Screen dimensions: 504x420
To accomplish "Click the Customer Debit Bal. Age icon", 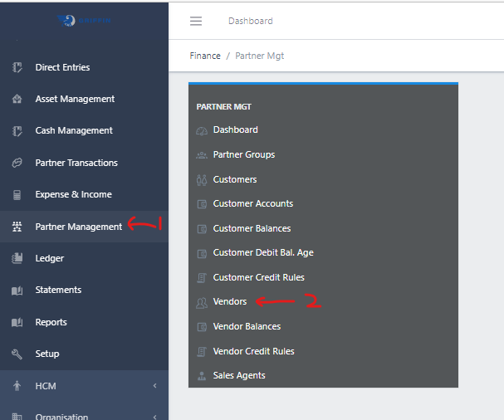I will (x=202, y=254).
